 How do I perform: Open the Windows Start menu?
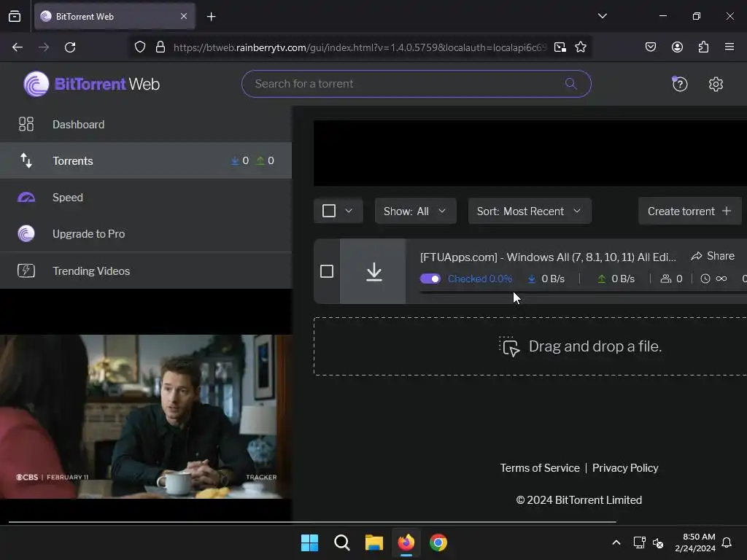[x=309, y=542]
